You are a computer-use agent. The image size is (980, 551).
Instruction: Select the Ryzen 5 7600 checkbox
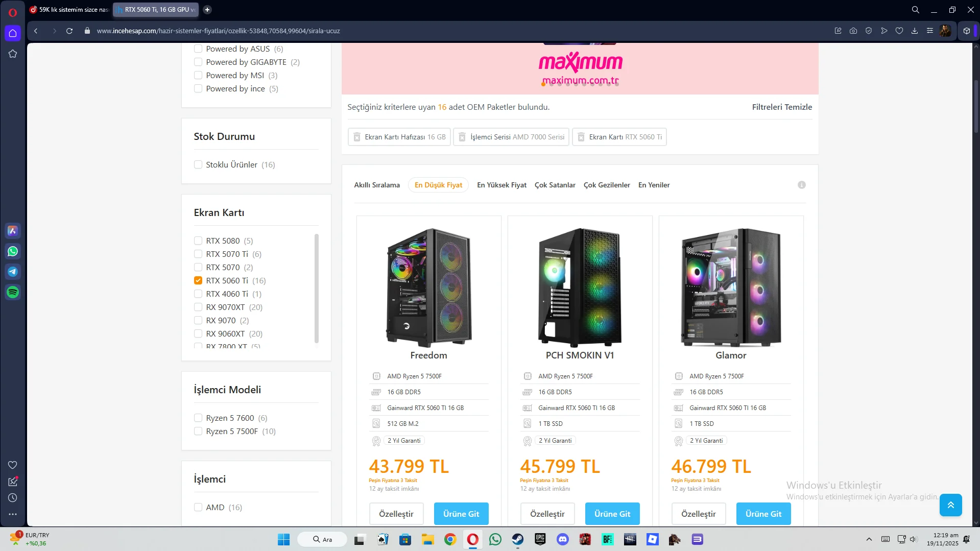198,418
